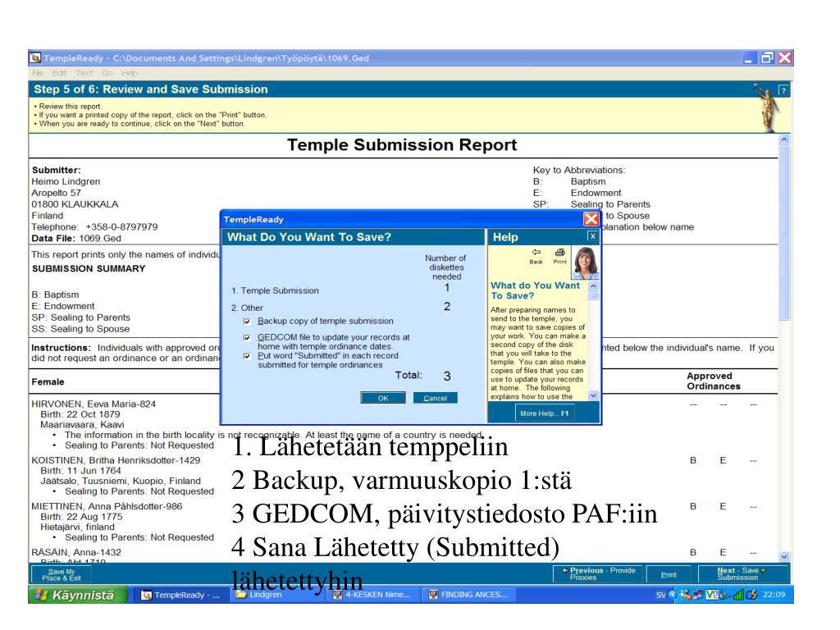Open More Help... F1 button
The width and height of the screenshot is (840, 630).
click(x=545, y=413)
